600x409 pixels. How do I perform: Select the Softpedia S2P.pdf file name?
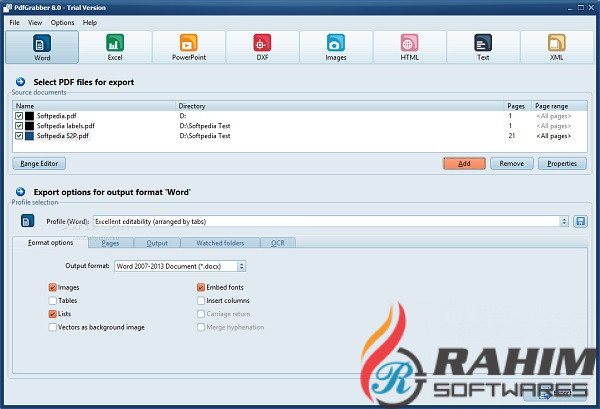click(63, 135)
